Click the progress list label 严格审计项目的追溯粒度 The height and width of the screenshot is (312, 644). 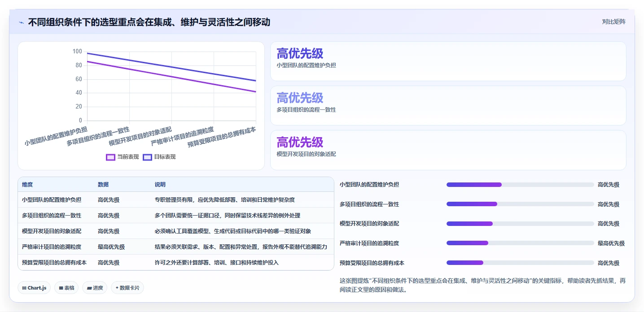(x=369, y=243)
